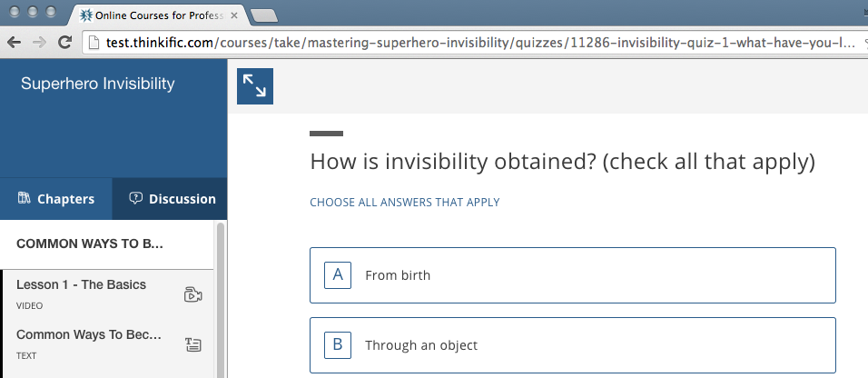Click the browser forward arrow
868x378 pixels.
pos(39,42)
